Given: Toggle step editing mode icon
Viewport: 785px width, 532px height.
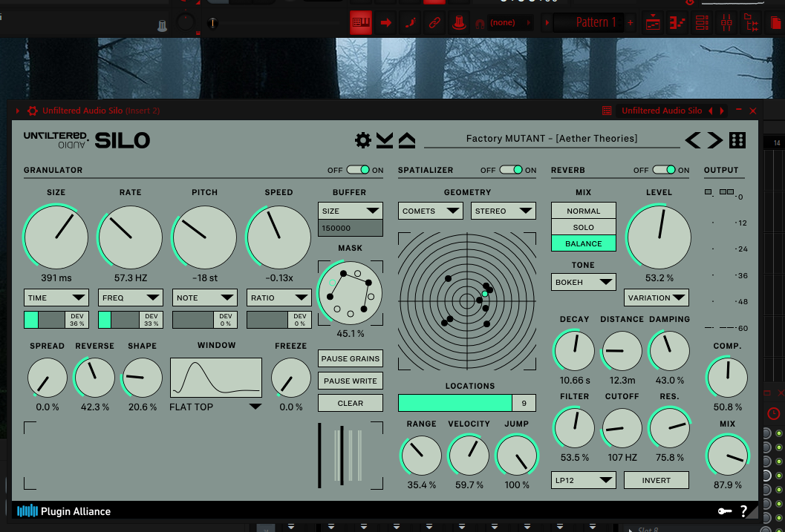Looking at the screenshot, I should [410, 22].
